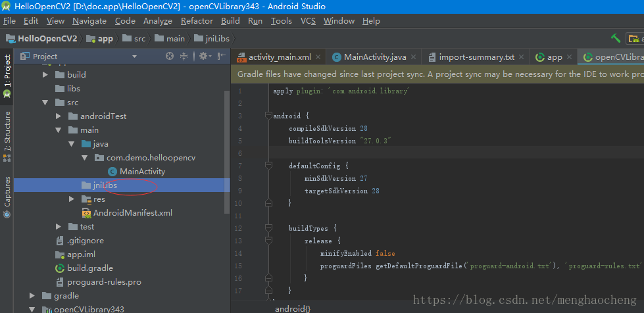Image resolution: width=644 pixels, height=313 pixels.
Task: Open the 1: Project side tool window
Action: [x=7, y=76]
